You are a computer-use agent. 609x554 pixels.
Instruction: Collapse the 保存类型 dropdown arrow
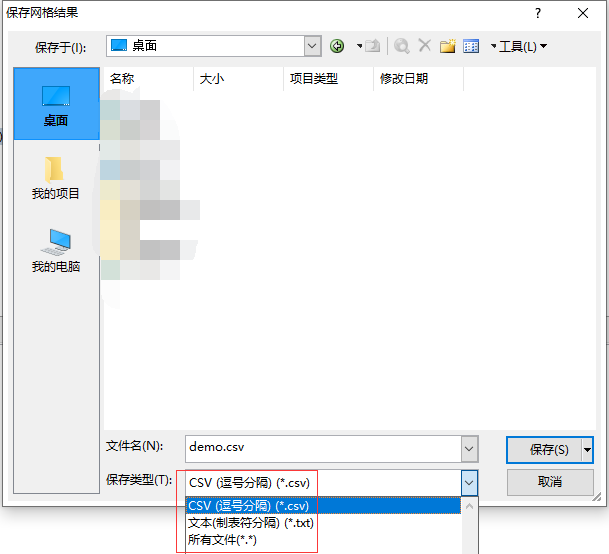point(469,483)
